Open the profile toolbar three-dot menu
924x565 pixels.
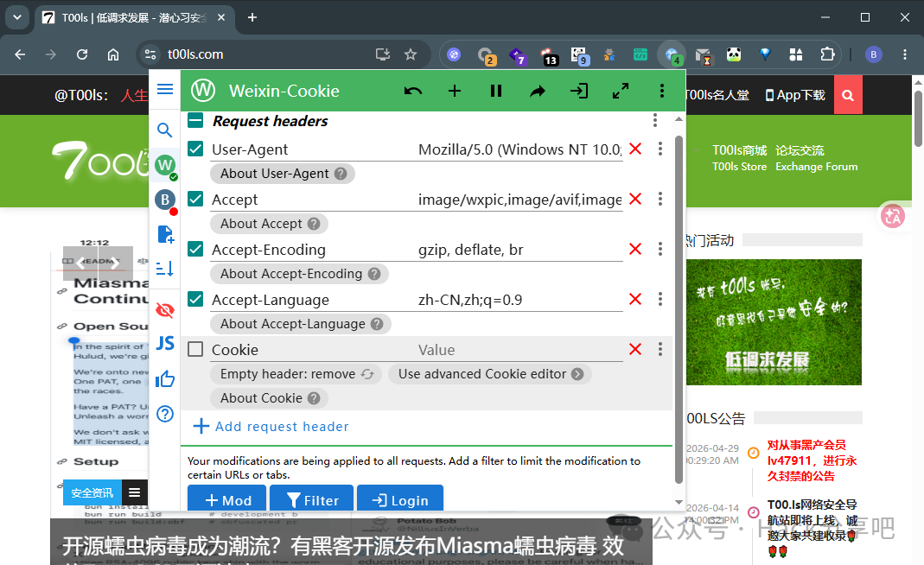(662, 91)
